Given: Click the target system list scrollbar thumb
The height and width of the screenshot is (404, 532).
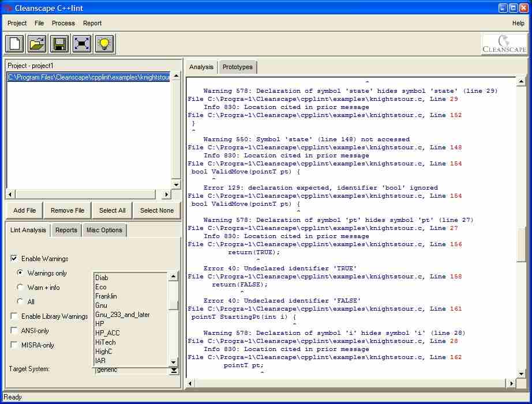Looking at the screenshot, I should 173,305.
